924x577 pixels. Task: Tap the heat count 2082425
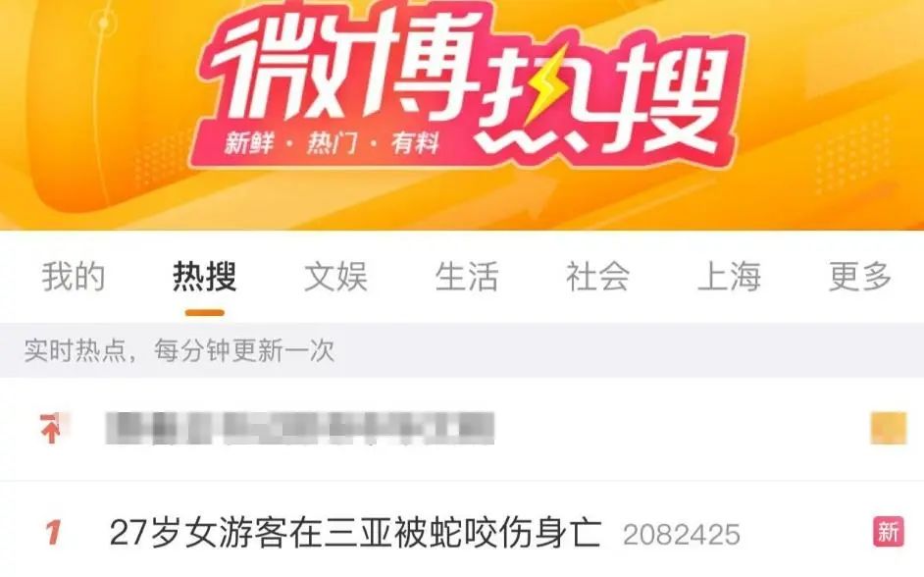(681, 535)
